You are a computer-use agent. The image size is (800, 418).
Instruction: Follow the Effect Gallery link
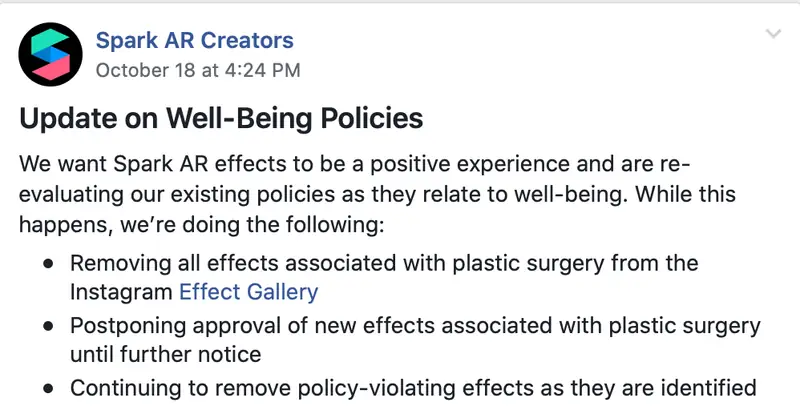coord(248,292)
